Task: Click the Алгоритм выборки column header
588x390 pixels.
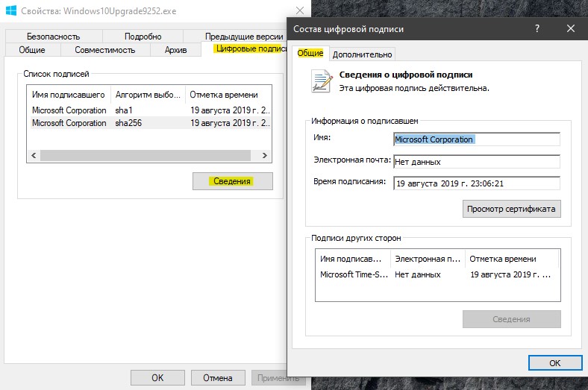Action: tap(148, 95)
